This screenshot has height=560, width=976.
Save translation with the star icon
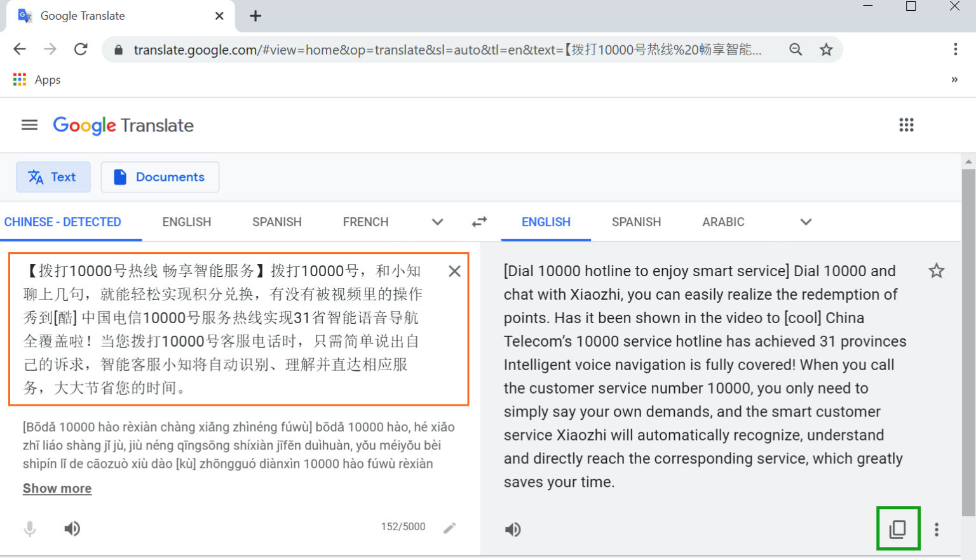[x=936, y=271]
